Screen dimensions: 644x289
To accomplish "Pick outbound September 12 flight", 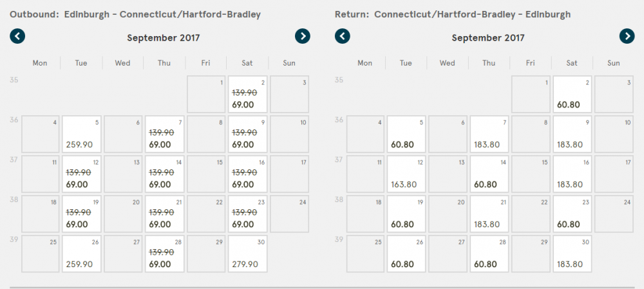I will click(x=82, y=174).
